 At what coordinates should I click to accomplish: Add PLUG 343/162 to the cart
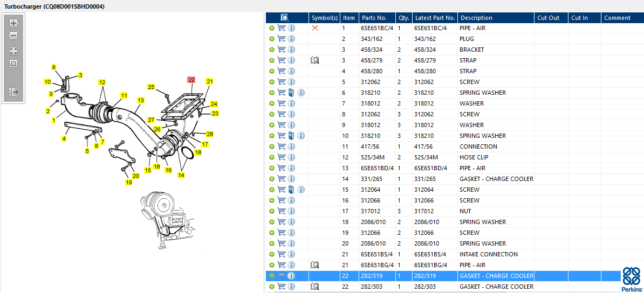282,39
